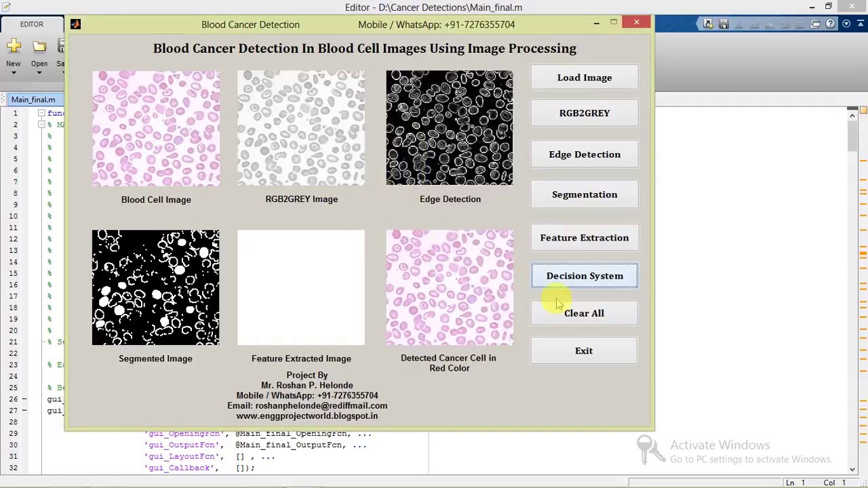
Task: Click the 'Mr. Roshan P. Helonde' text
Action: [x=307, y=385]
